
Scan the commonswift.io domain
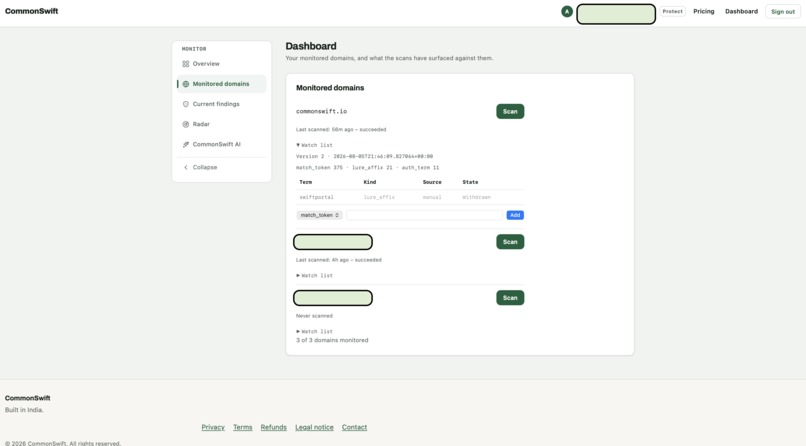510,112
